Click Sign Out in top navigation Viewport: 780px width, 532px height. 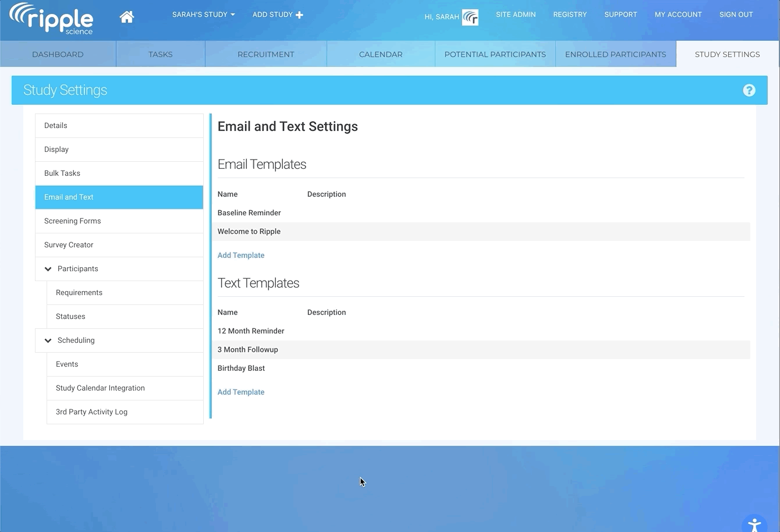point(736,15)
